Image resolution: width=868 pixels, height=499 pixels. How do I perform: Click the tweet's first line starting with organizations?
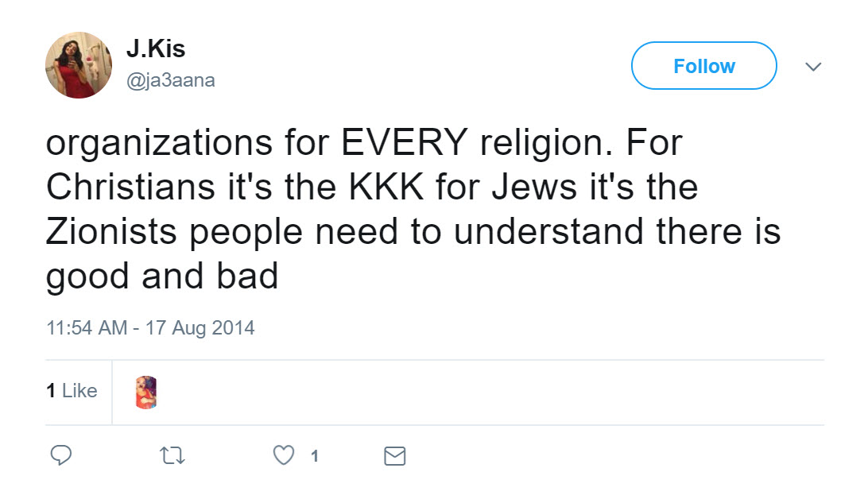(364, 143)
